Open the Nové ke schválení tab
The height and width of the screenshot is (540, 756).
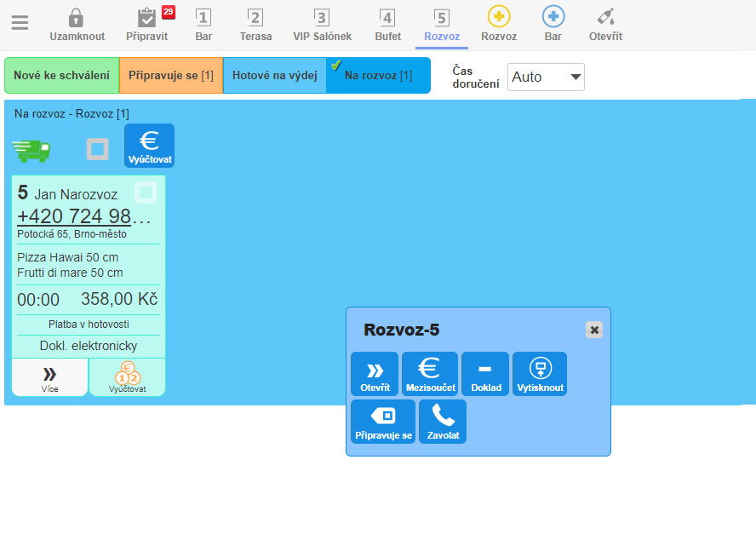(x=61, y=76)
